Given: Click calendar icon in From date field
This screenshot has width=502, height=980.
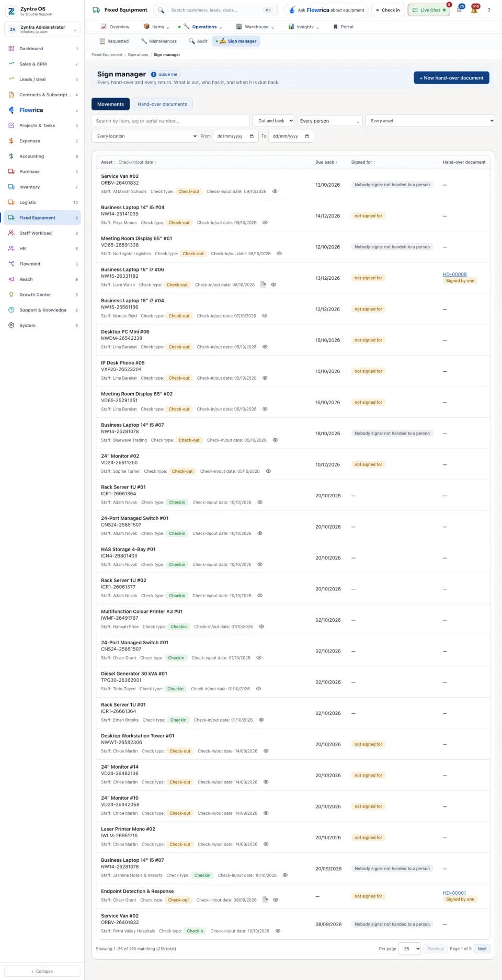Looking at the screenshot, I should coord(252,136).
